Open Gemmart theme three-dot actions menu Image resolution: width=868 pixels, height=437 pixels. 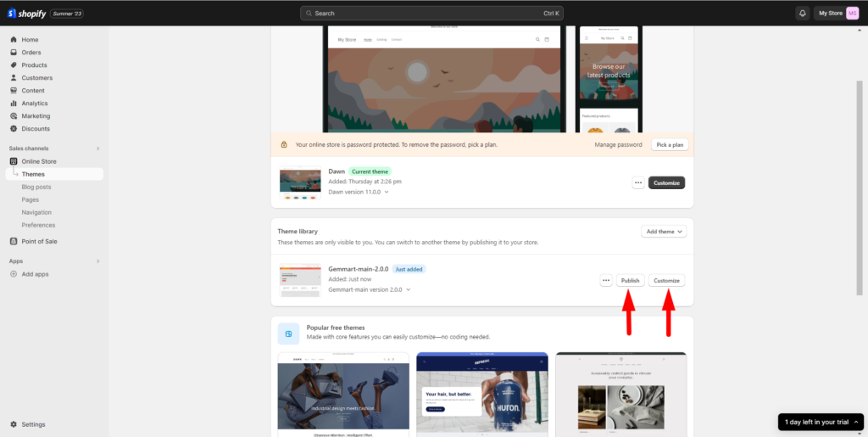pyautogui.click(x=606, y=281)
